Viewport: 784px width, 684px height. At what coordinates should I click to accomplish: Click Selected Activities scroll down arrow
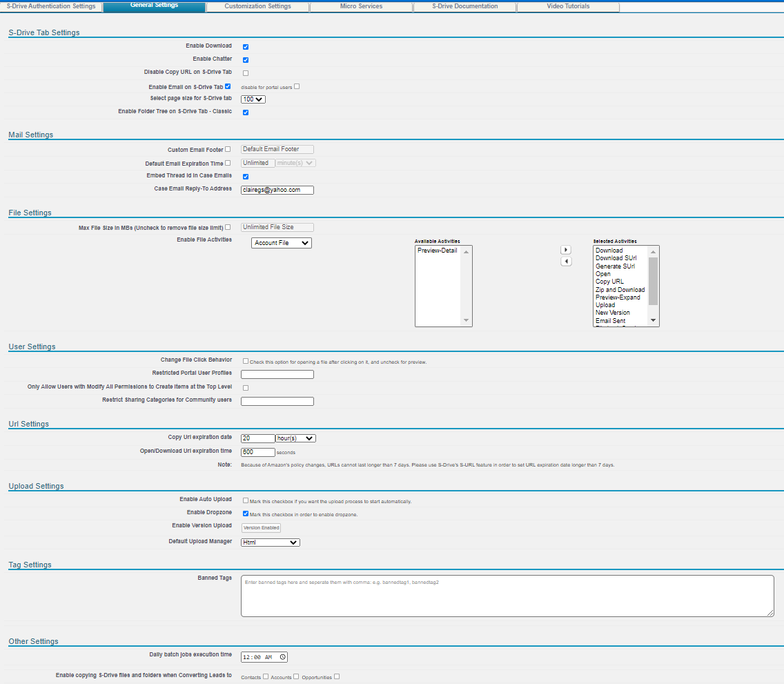tap(653, 320)
